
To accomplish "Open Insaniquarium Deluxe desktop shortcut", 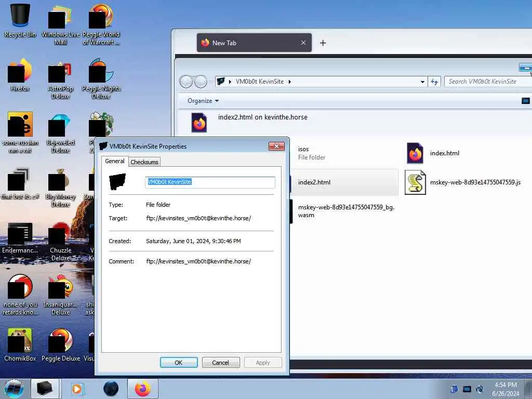I will coord(60,295).
